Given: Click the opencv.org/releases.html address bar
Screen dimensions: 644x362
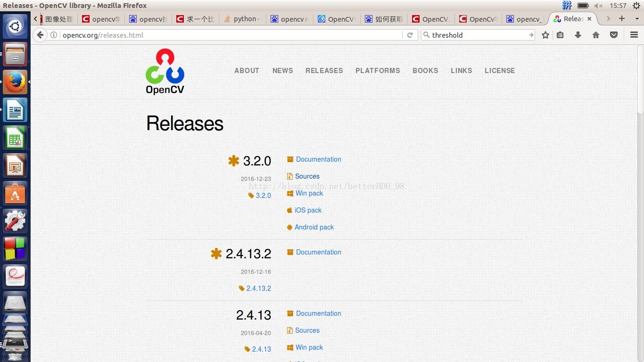Looking at the screenshot, I should point(225,35).
